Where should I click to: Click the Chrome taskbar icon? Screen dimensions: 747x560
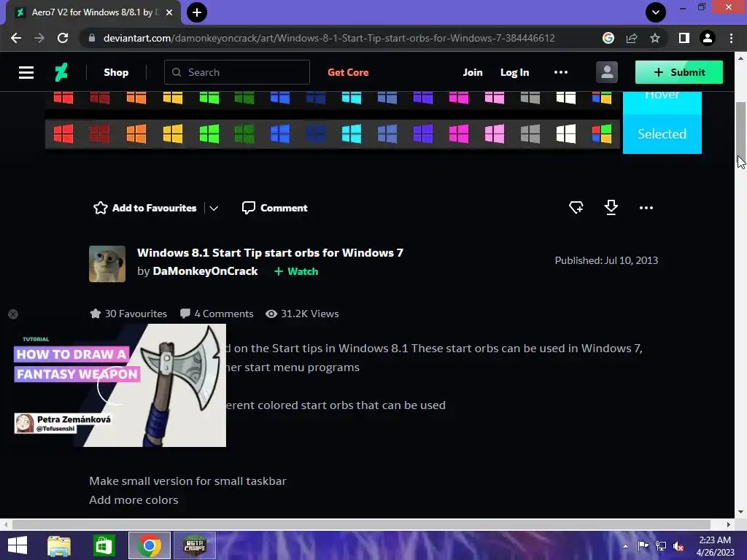(x=149, y=545)
